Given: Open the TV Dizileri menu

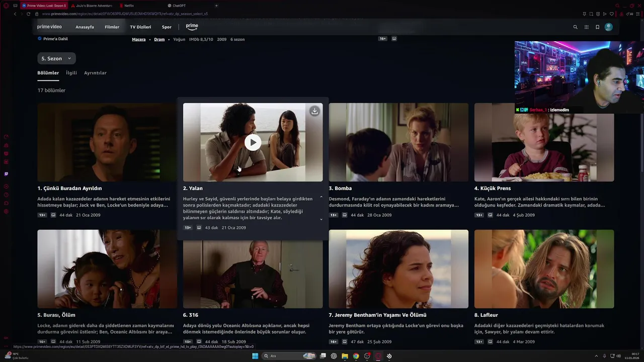Looking at the screenshot, I should tap(140, 27).
